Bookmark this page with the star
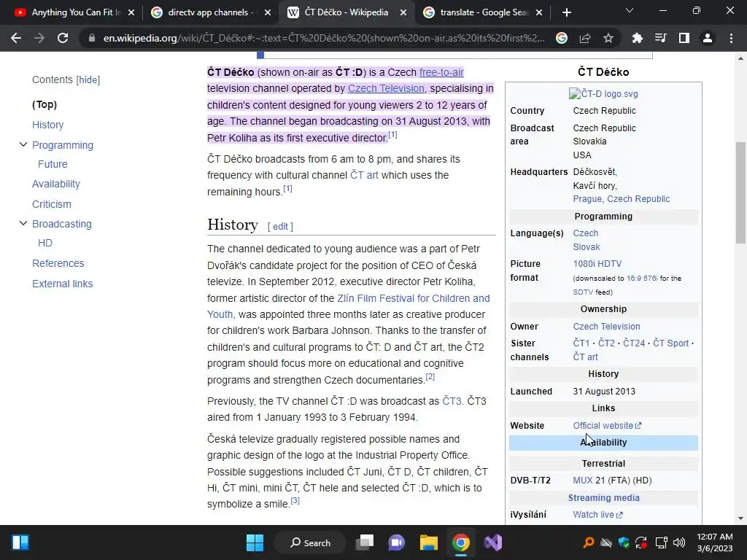This screenshot has width=747, height=560. [608, 38]
